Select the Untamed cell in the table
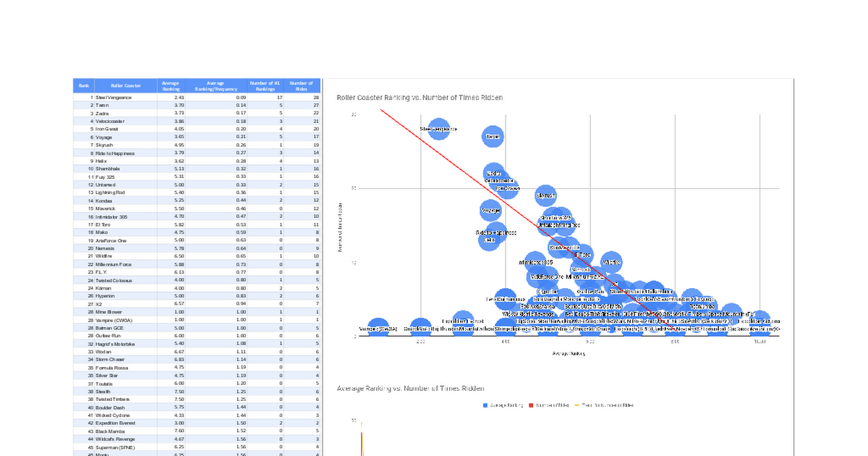 coord(124,185)
